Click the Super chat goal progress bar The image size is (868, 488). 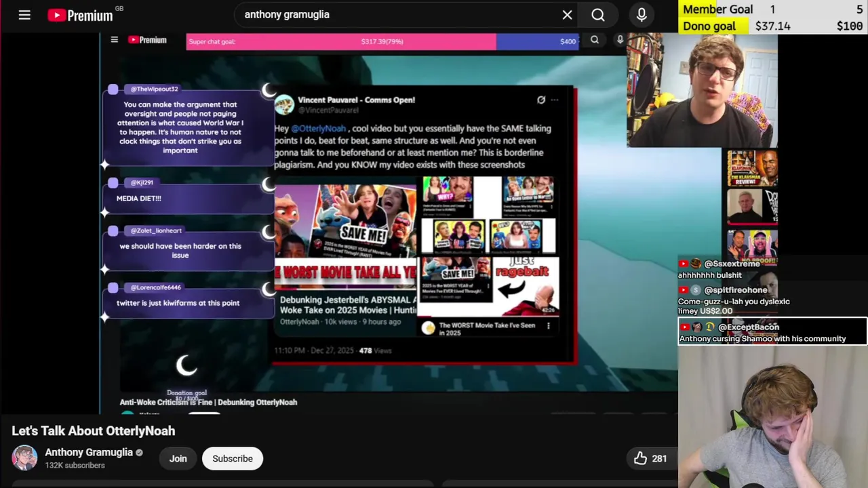pos(382,41)
